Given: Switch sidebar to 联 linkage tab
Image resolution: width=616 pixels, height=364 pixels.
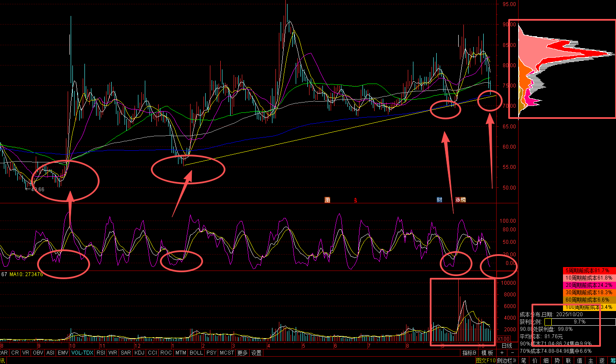Looking at the screenshot, I should click(569, 361).
